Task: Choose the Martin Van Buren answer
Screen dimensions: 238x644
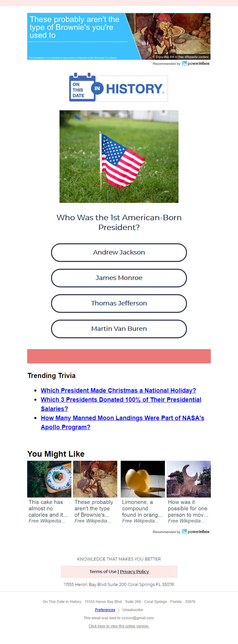Action: tap(119, 329)
